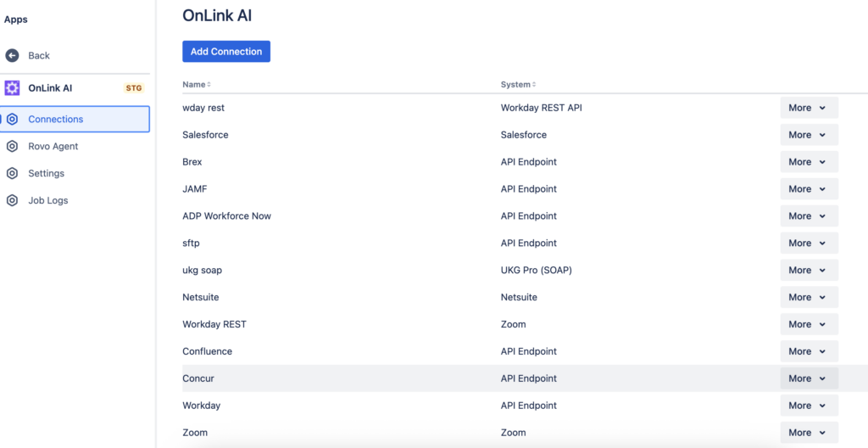Open More dropdown for Workday row
This screenshot has height=448, width=868.
click(810, 406)
